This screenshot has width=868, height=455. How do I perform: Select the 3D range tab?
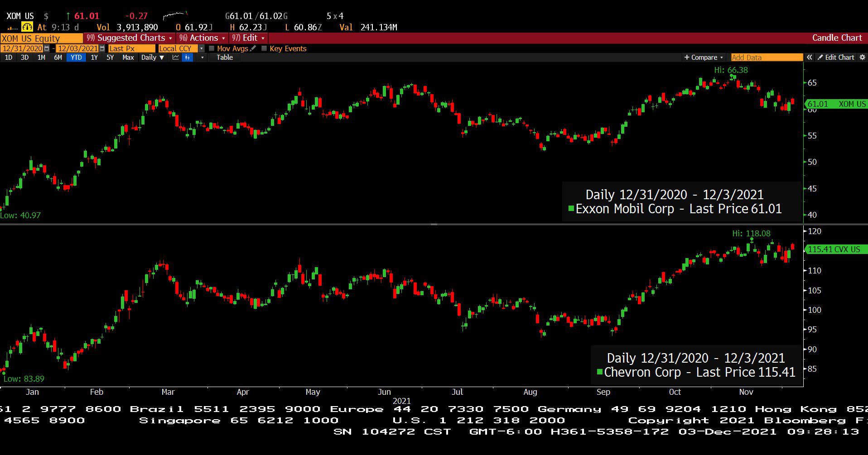coord(24,57)
